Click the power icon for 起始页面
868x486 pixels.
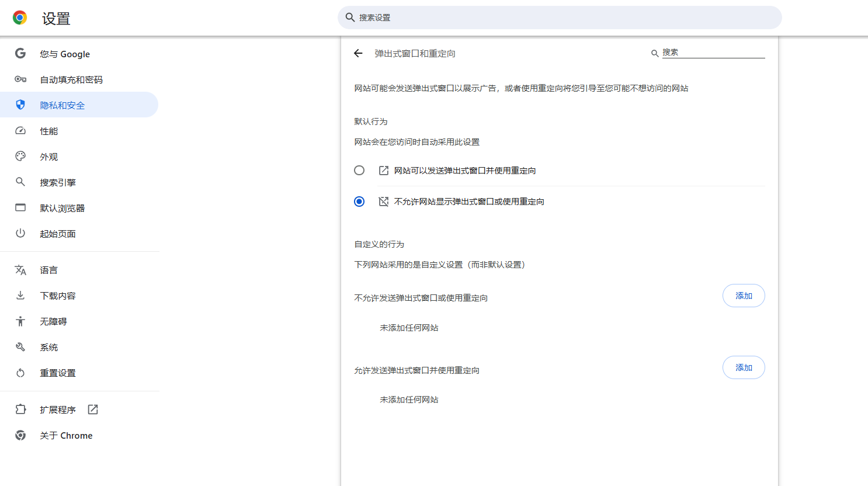(20, 233)
